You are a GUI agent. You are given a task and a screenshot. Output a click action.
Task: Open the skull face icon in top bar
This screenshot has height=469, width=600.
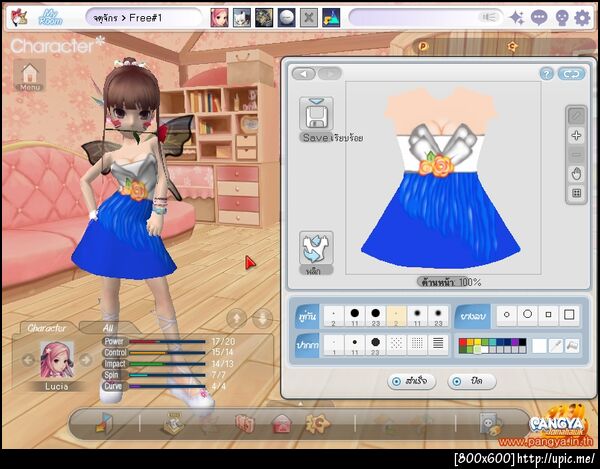(x=561, y=18)
